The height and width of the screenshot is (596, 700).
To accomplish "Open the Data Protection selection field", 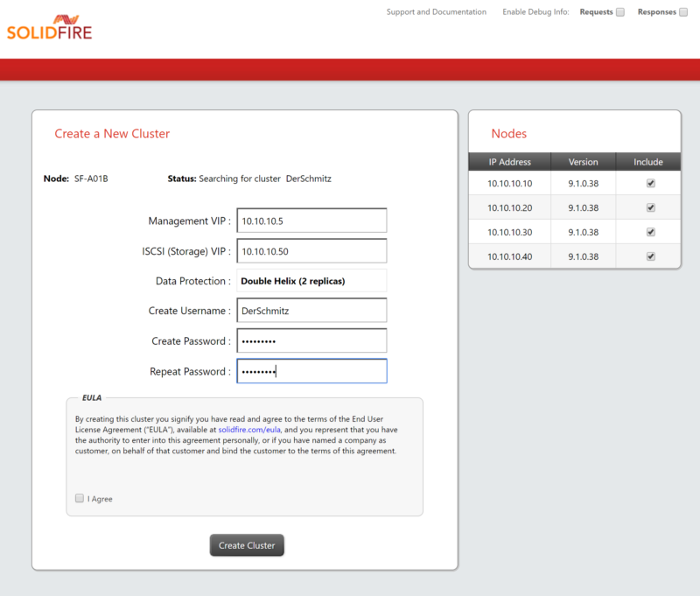I will (x=311, y=280).
